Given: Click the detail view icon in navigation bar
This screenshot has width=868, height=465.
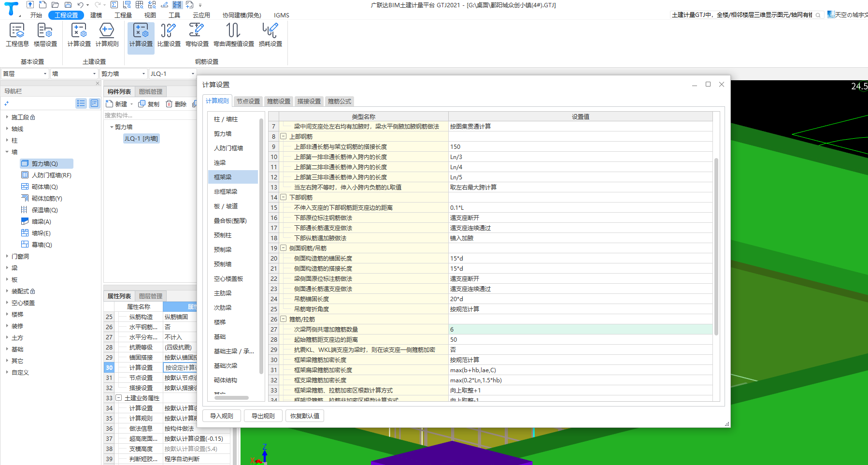Looking at the screenshot, I should pos(95,103).
